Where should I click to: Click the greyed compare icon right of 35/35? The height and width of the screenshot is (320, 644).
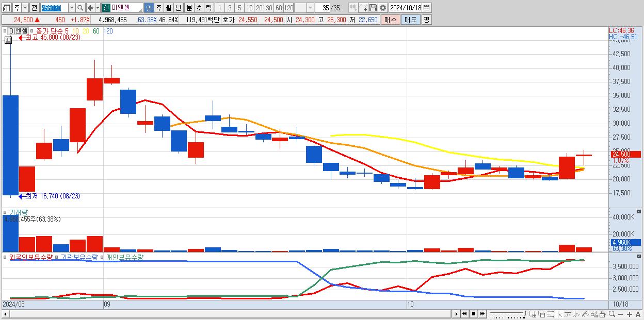pos(353,8)
